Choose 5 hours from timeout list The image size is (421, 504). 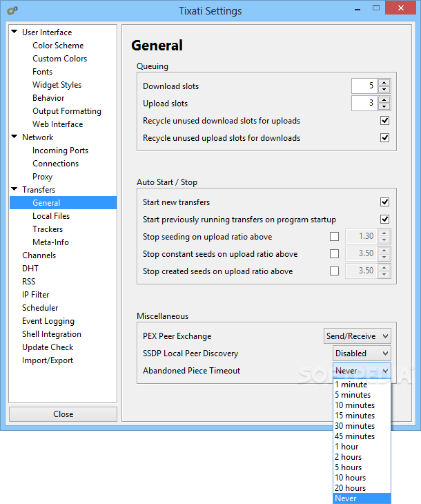click(362, 467)
